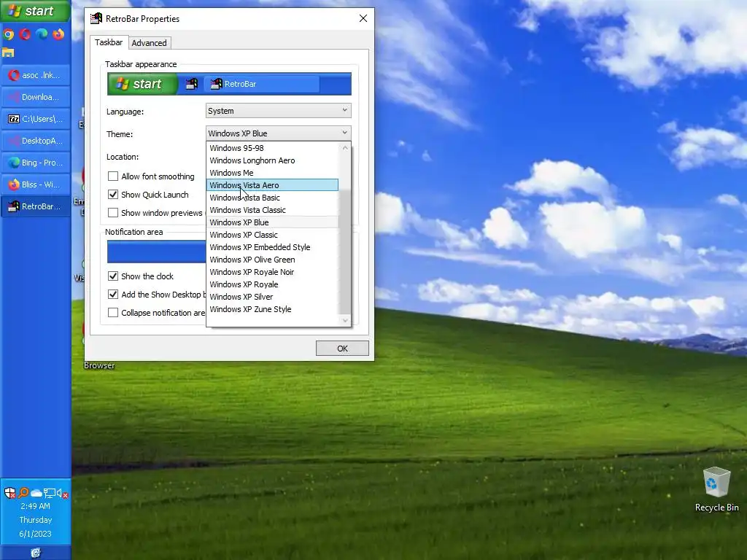The height and width of the screenshot is (560, 747).
Task: Switch to the Advanced tab
Action: 149,43
